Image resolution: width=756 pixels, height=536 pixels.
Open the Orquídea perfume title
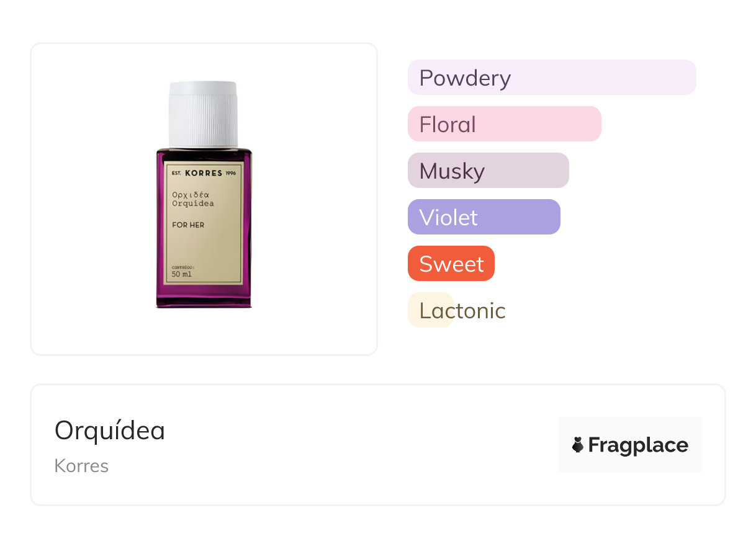pyautogui.click(x=110, y=431)
